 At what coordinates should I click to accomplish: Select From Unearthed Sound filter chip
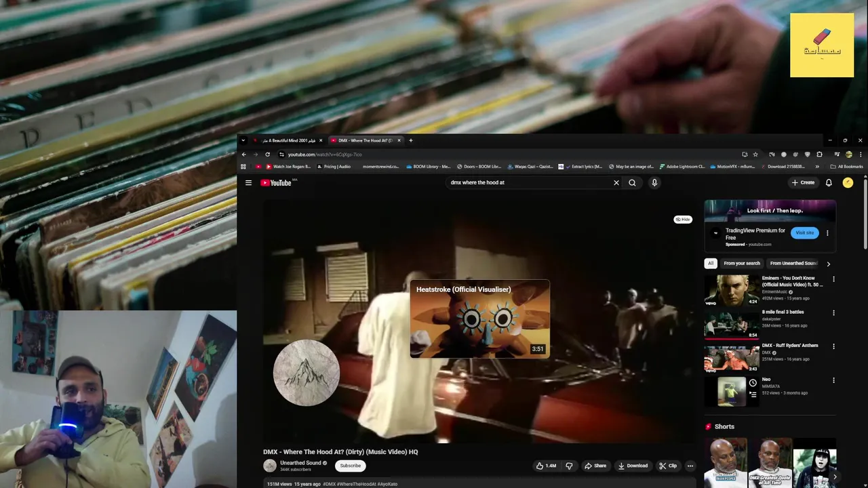[793, 263]
